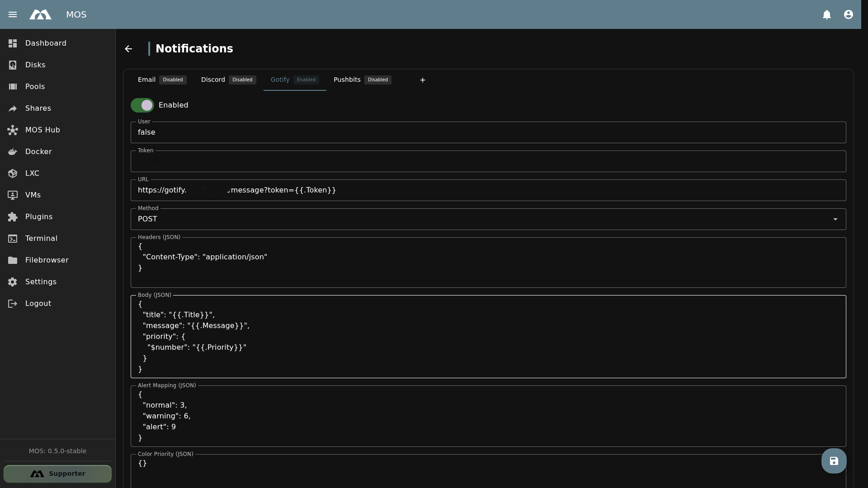Viewport: 868px width, 488px height.
Task: Open the user account icon
Action: [849, 14]
